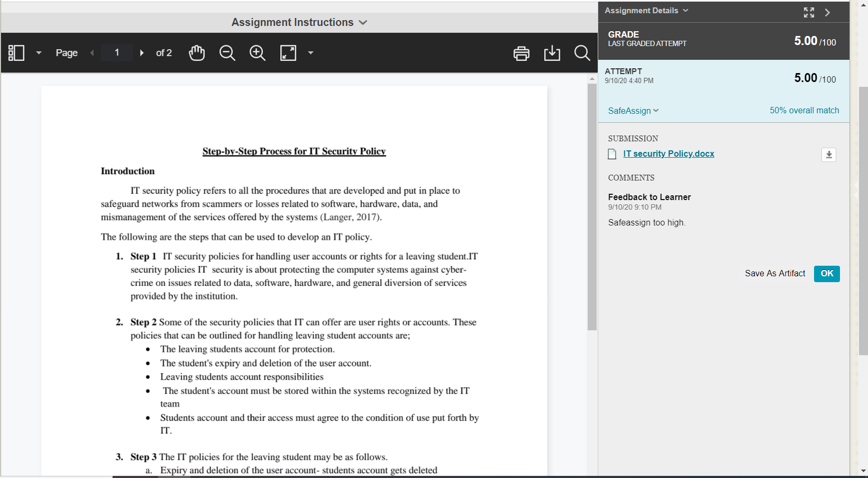Select the Pan hand tool

(197, 53)
